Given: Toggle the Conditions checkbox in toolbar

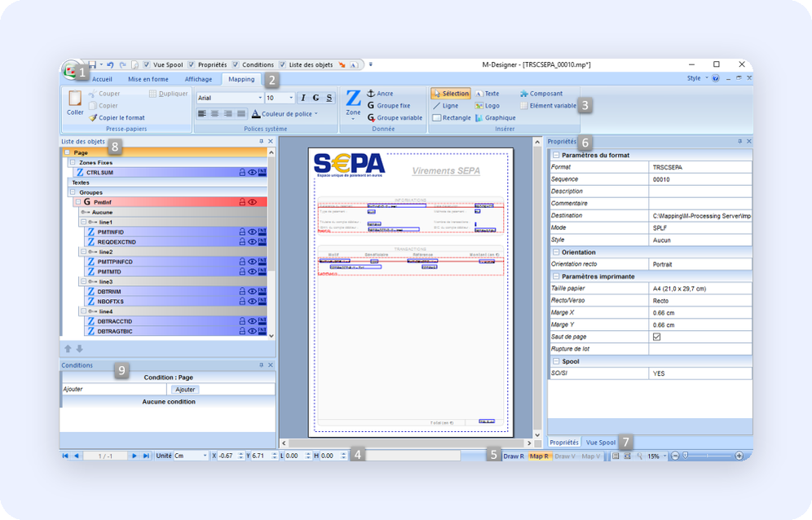Looking at the screenshot, I should pyautogui.click(x=236, y=64).
